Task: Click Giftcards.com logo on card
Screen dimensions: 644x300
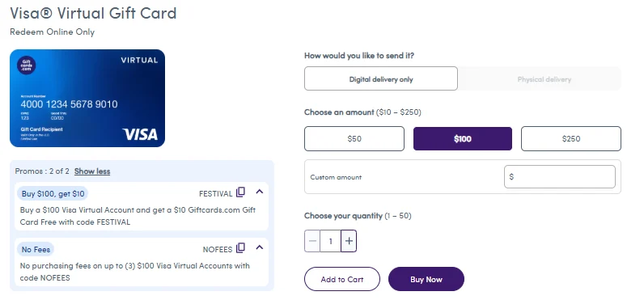Action: pos(26,65)
